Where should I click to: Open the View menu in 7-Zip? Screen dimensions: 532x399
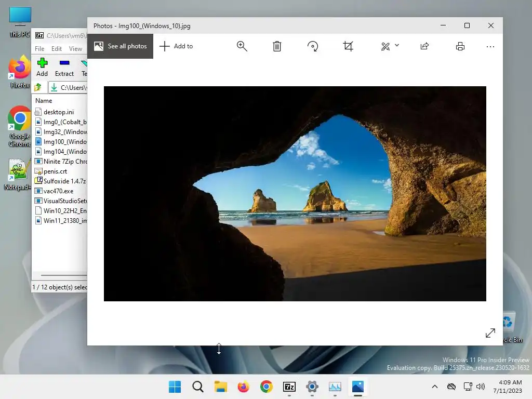point(75,49)
